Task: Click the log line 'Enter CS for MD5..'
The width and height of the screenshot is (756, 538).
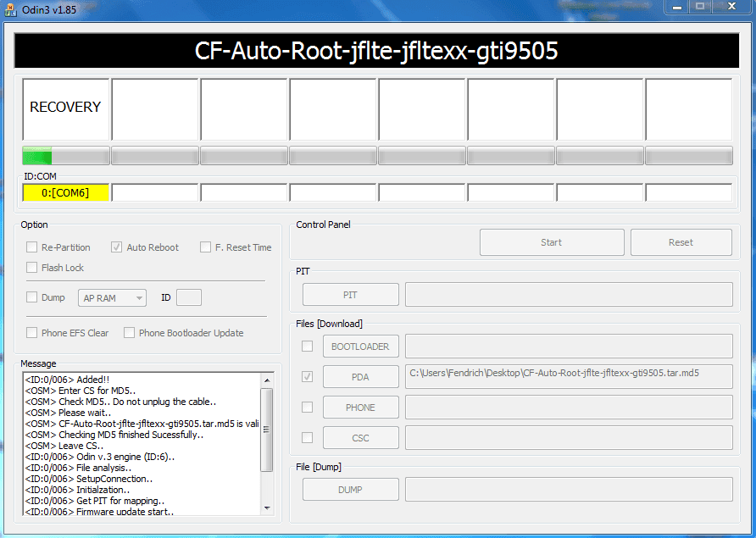Action: click(x=81, y=391)
